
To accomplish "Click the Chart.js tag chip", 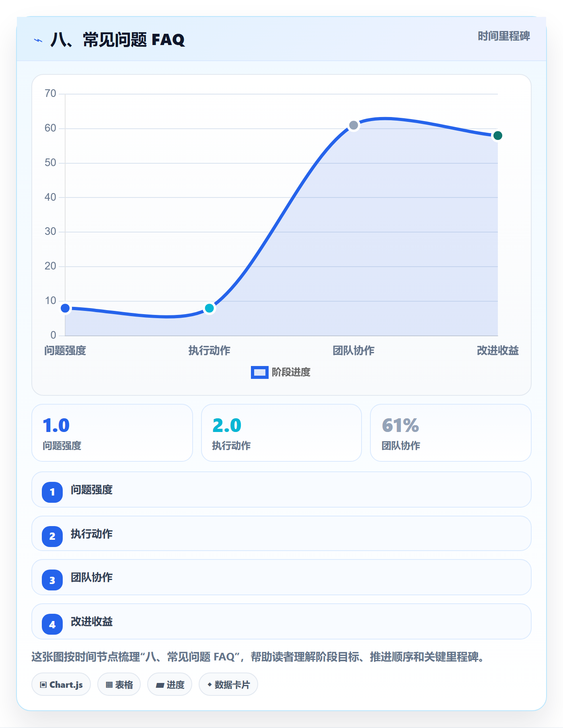I will 61,685.
